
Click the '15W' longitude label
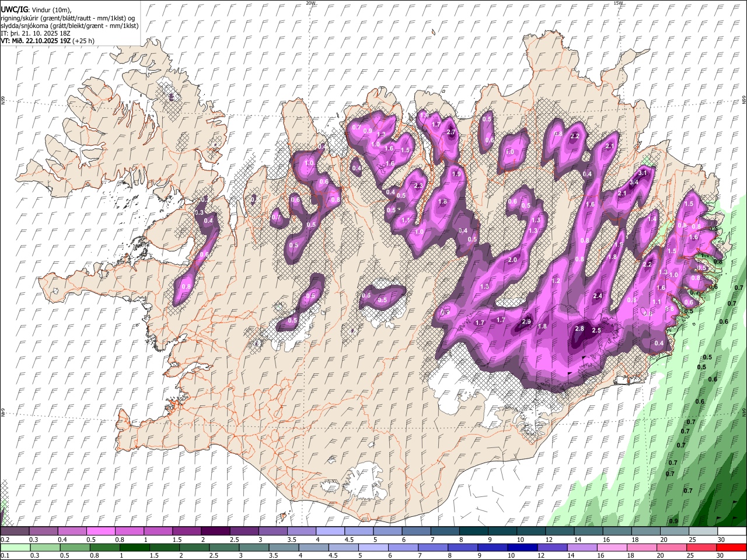[x=619, y=3]
